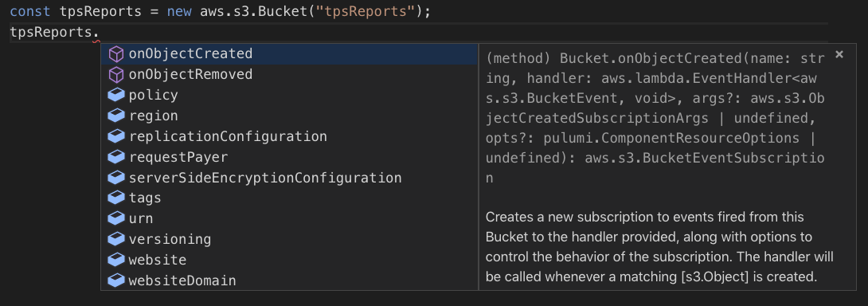This screenshot has width=868, height=306.
Task: Choose the website suggestion
Action: (x=289, y=260)
